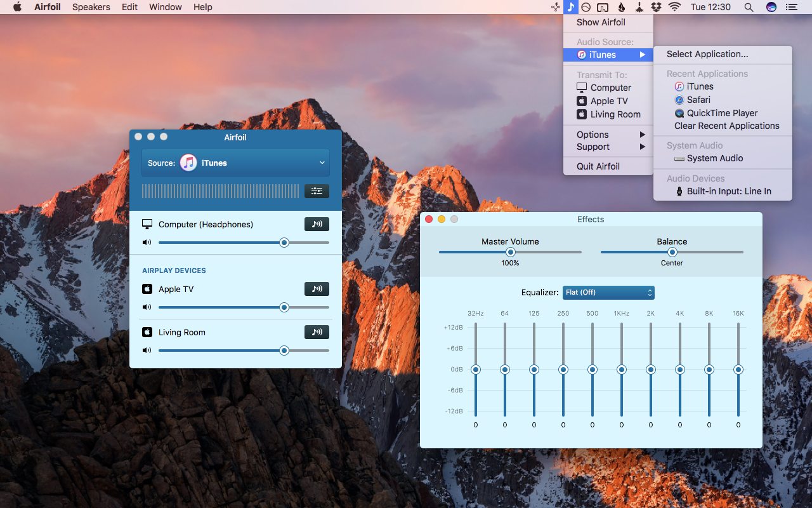Click the Computer (Headphones) volume slider
This screenshot has width=812, height=508.
point(244,242)
